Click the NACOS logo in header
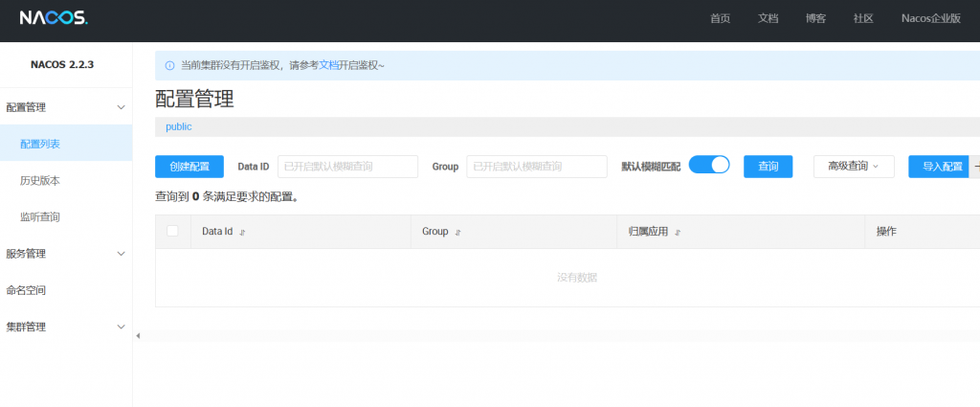The width and height of the screenshot is (980, 407). pos(54,18)
